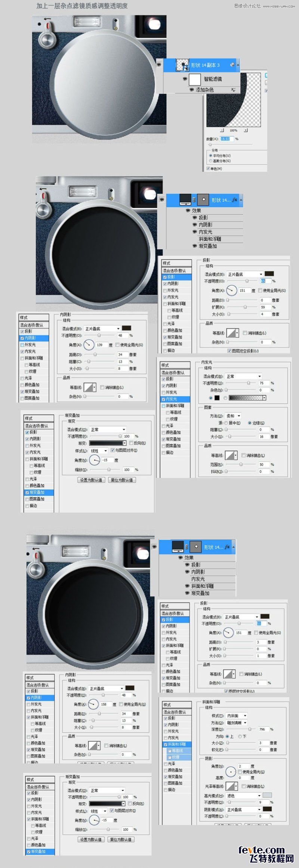Select 描边 in the 内发光 dialog style list
299x868 pixels.
point(169,452)
